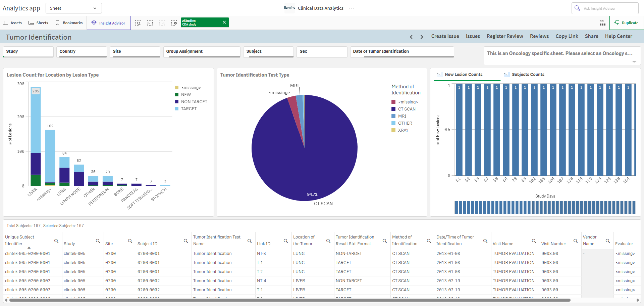The height and width of the screenshot is (306, 644).
Task: Toggle NON-TARGET legend item in lesion chart
Action: point(191,102)
